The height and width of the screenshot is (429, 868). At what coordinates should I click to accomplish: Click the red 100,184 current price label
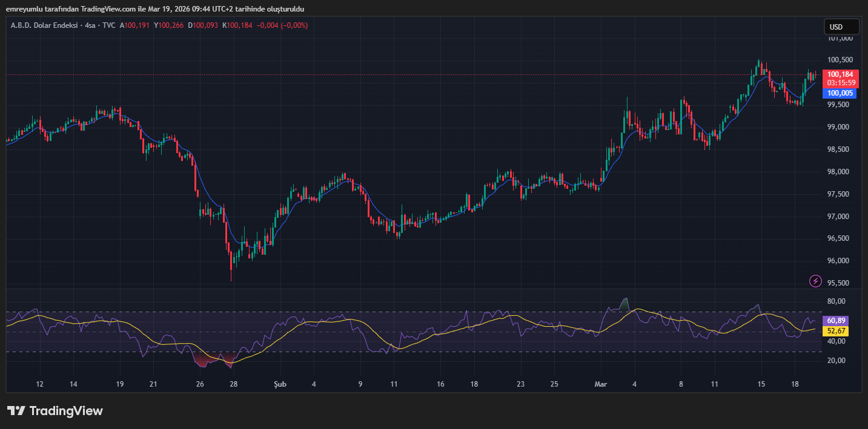(840, 74)
